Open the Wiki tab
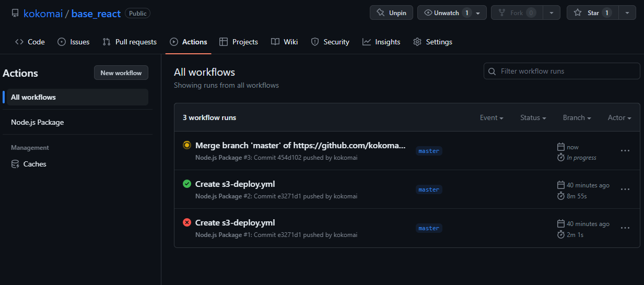This screenshot has width=644, height=285. point(285,42)
